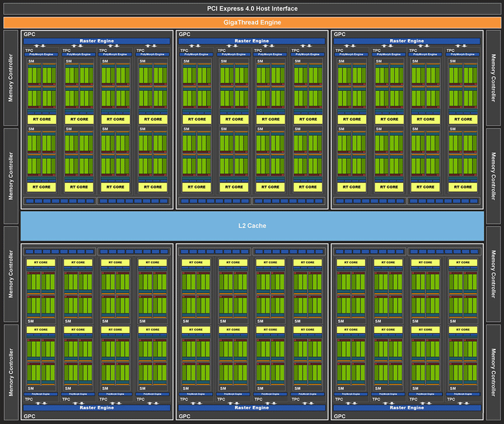Image resolution: width=504 pixels, height=424 pixels.
Task: Select the GPC label of the top-center GPC
Action: (x=184, y=34)
